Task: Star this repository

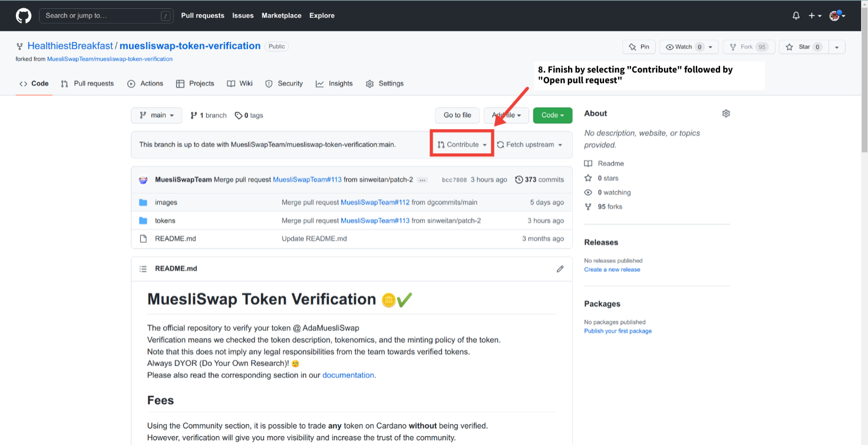Action: tap(804, 47)
